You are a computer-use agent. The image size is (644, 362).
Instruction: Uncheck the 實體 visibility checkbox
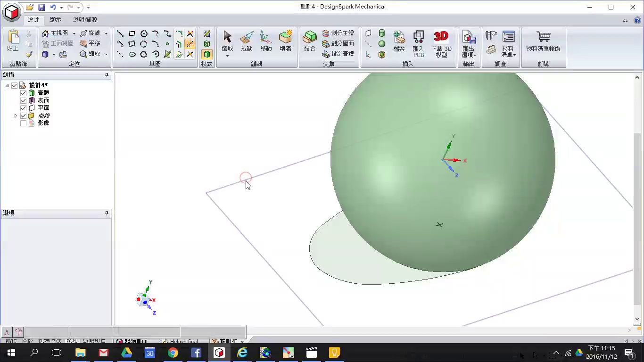coord(23,93)
